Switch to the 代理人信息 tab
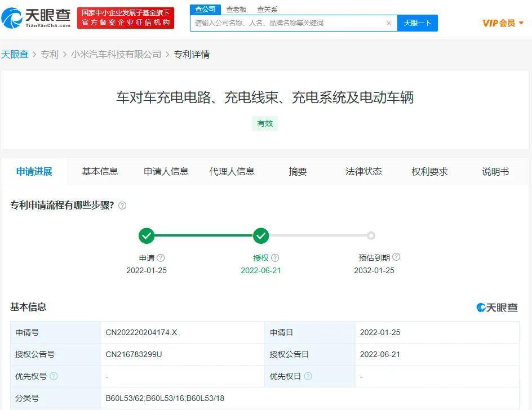Image resolution: width=532 pixels, height=410 pixels. 232,171
